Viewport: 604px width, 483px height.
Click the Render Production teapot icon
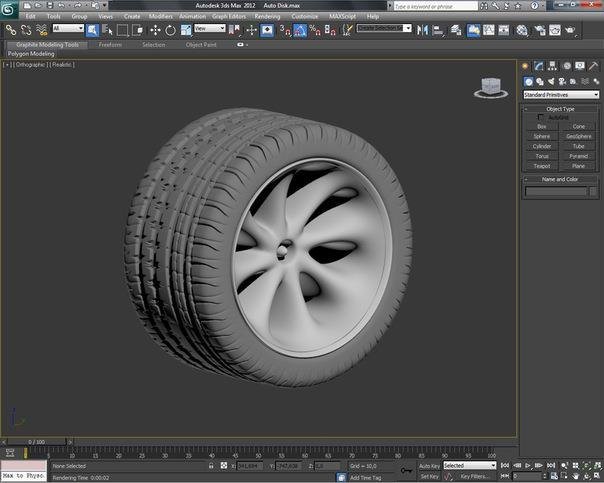[x=570, y=30]
